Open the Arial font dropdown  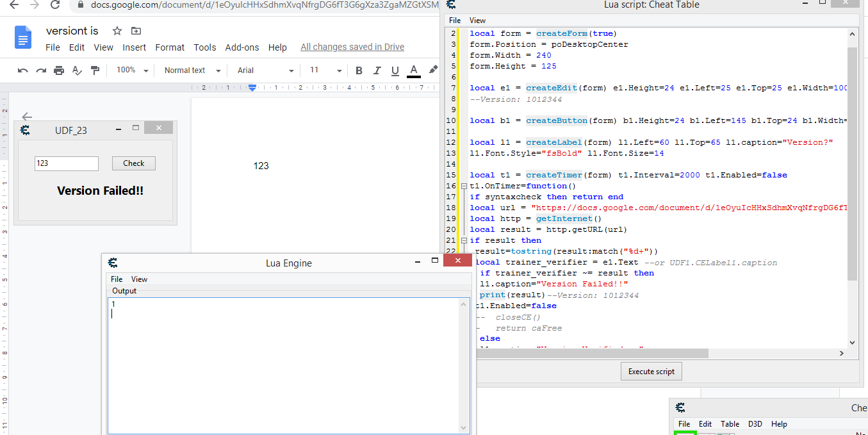pos(265,70)
